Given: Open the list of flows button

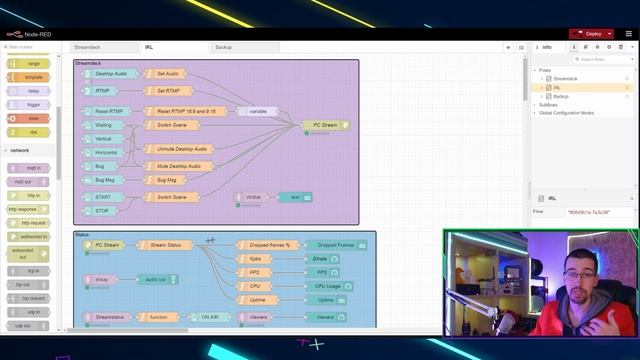Looking at the screenshot, I should coord(521,48).
